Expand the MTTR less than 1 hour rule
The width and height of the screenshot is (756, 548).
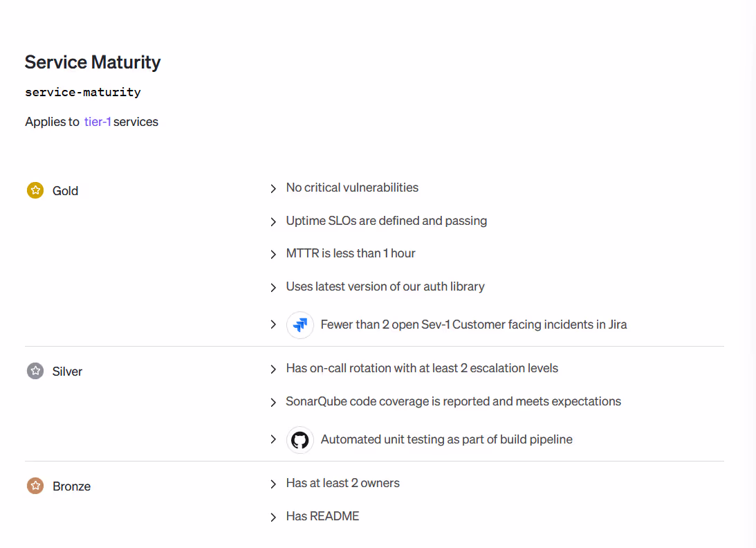(274, 254)
